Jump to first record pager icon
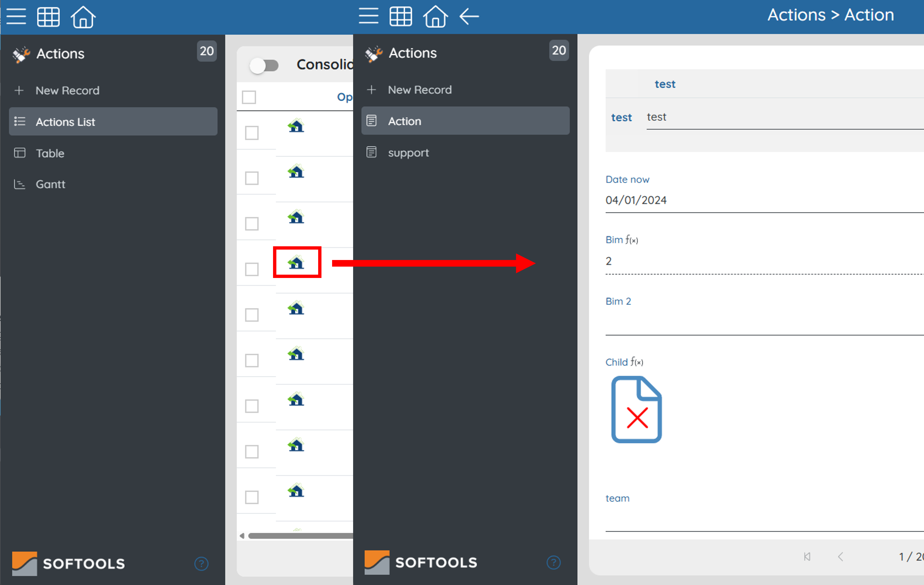This screenshot has width=924, height=585. point(807,557)
